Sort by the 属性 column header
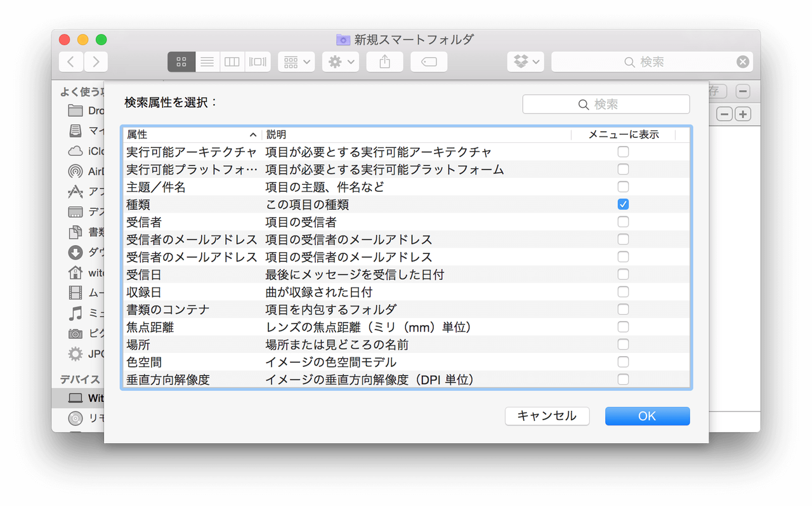 [192, 135]
